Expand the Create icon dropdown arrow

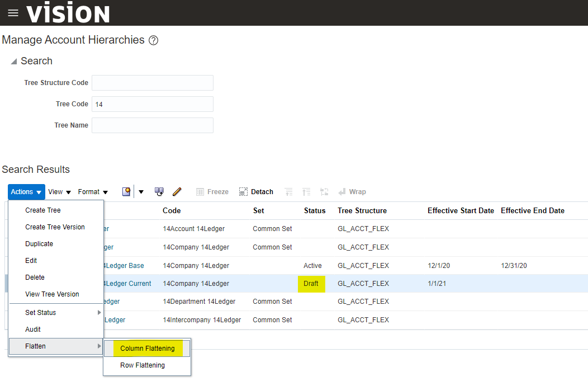141,192
